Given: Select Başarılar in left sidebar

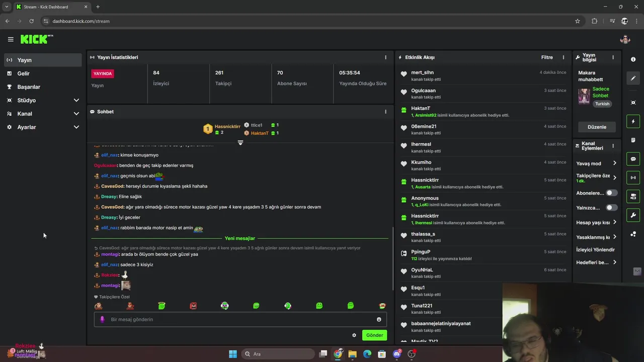Looking at the screenshot, I should pos(43,87).
